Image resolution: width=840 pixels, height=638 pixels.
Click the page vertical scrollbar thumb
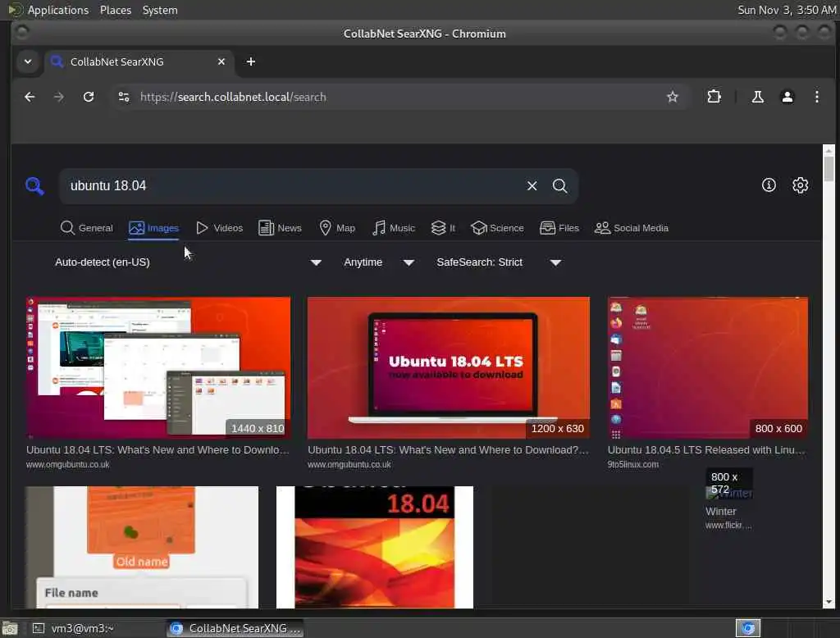829,169
